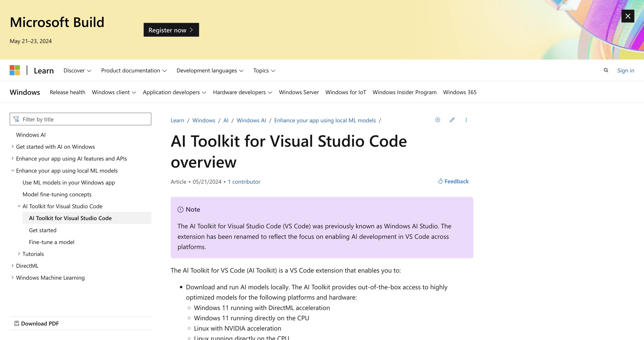This screenshot has width=644, height=340.
Task: Expand the DirectML tree node
Action: (x=12, y=266)
